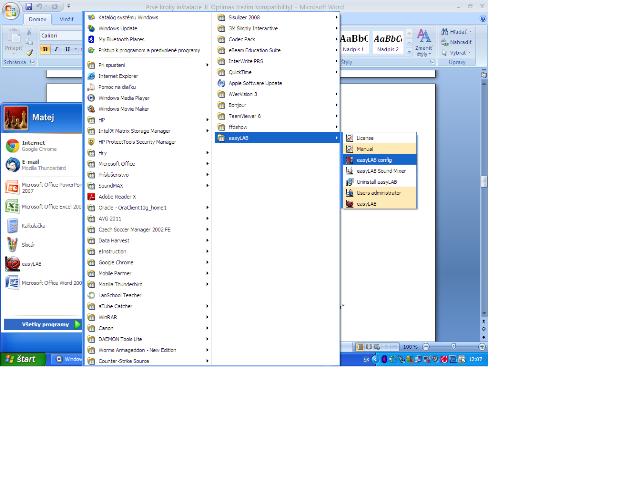This screenshot has width=620, height=480.
Task: Open Microsoft Office PowerPoint 2007 icon
Action: (12, 187)
